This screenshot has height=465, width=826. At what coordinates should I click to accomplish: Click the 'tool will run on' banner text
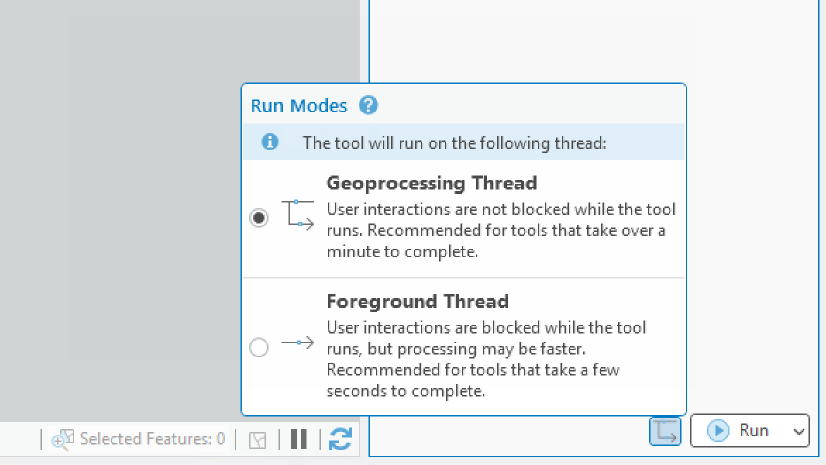[x=454, y=143]
